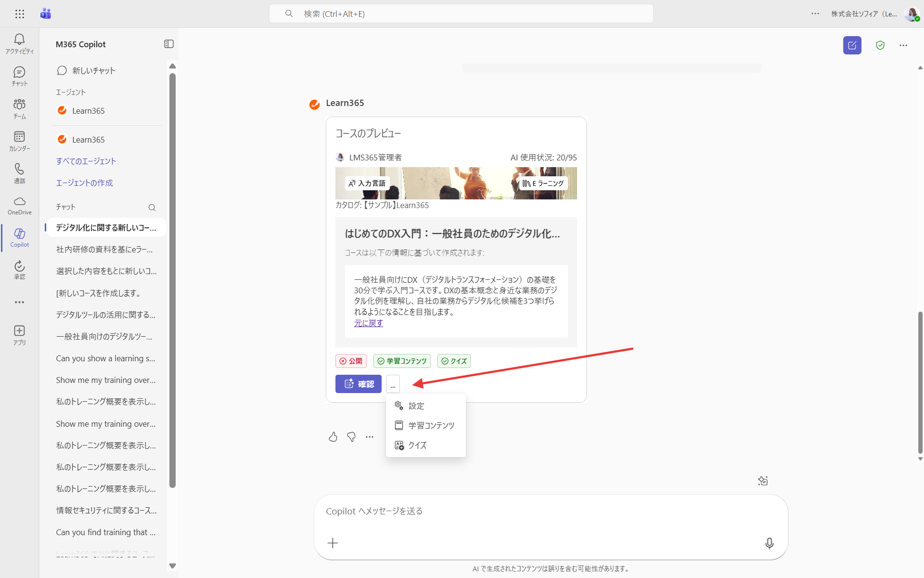Open the Approvals app icon
This screenshot has height=578, width=924.
click(20, 270)
